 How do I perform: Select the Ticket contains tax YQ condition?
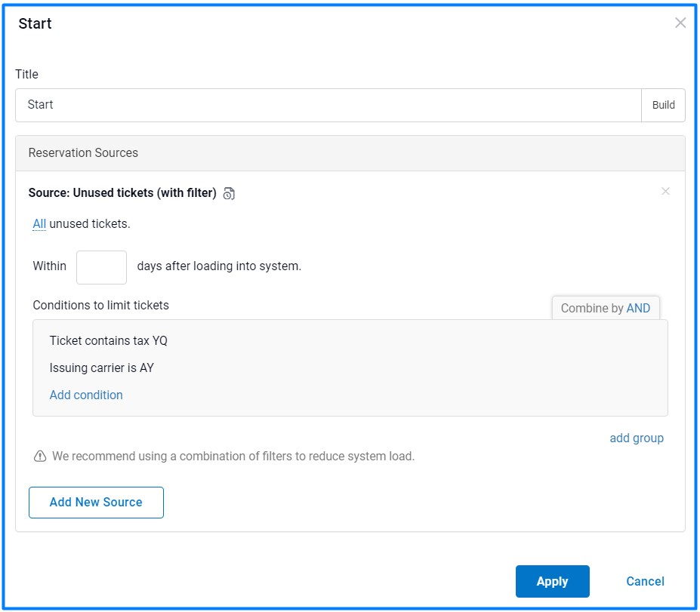click(x=108, y=341)
